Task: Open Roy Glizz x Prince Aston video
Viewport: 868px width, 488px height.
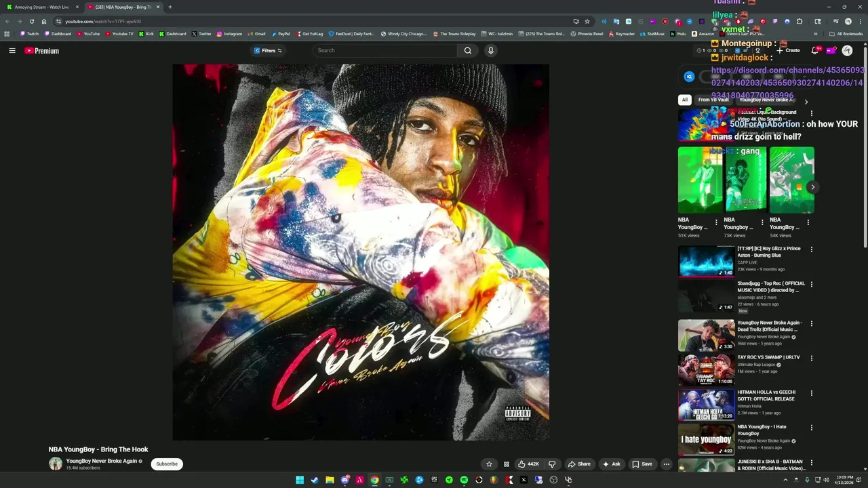Action: [769, 252]
